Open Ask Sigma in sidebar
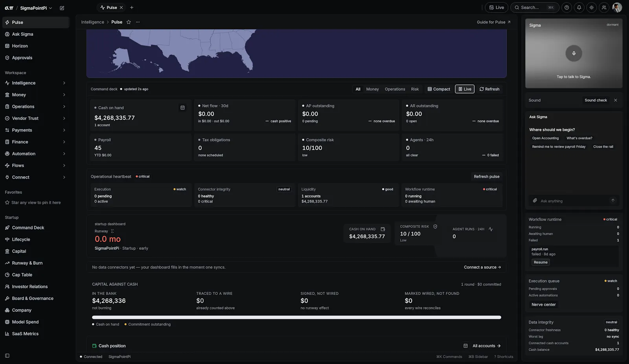Screen dimensions: 629x364 pyautogui.click(x=35, y=34)
